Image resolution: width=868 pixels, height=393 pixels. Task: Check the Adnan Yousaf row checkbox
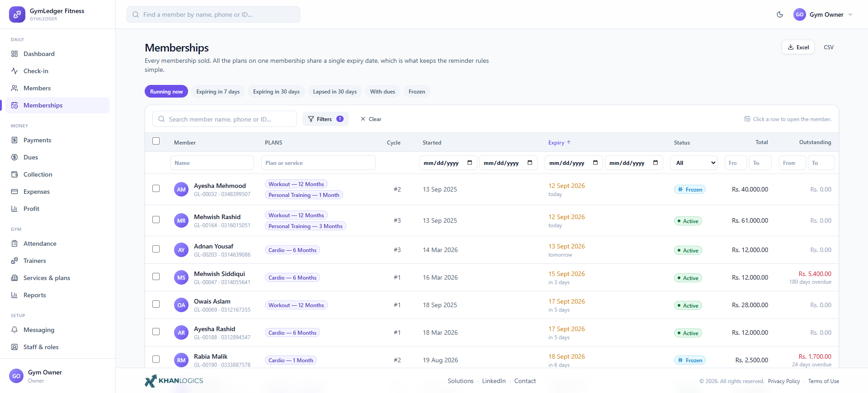[x=156, y=249]
